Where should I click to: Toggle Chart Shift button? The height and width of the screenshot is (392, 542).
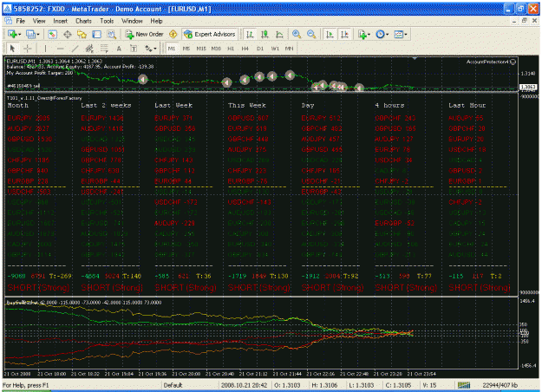point(344,34)
